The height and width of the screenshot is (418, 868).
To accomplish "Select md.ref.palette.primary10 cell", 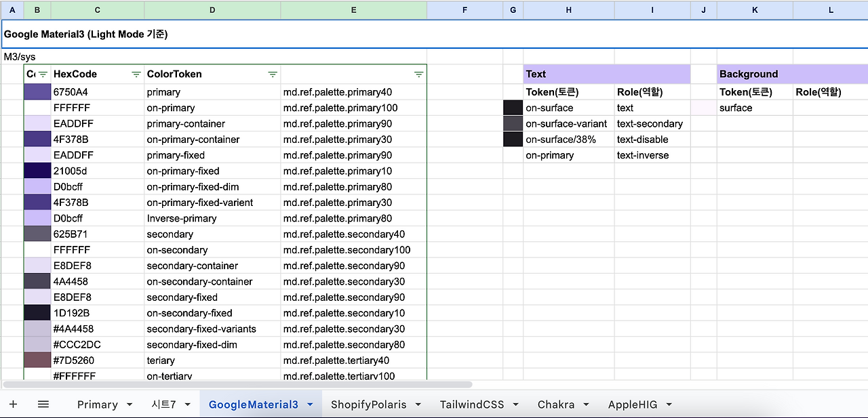I will pyautogui.click(x=354, y=171).
